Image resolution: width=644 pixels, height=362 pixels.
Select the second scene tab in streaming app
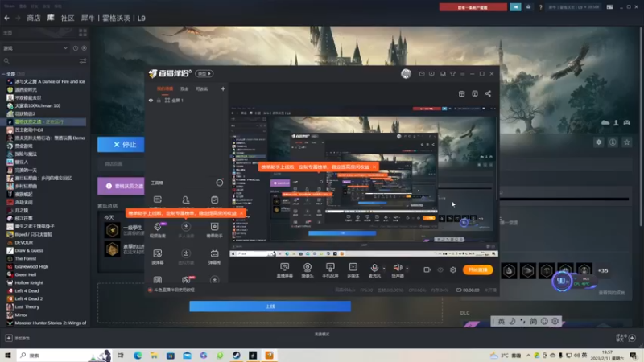pos(184,89)
